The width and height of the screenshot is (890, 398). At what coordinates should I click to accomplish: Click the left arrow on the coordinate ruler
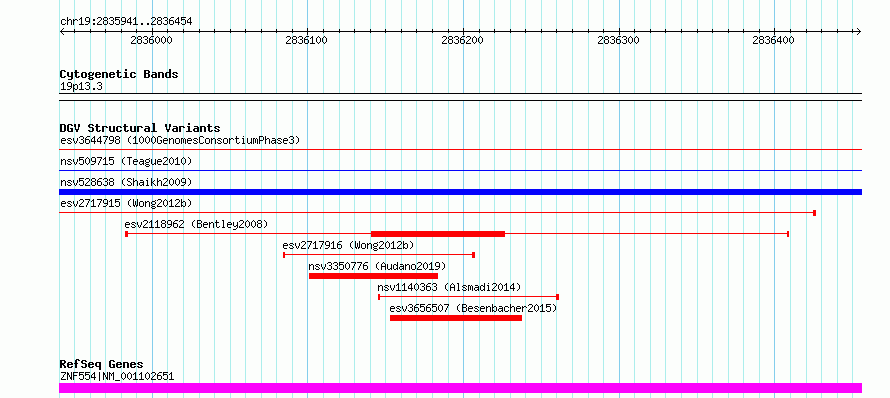(63, 31)
